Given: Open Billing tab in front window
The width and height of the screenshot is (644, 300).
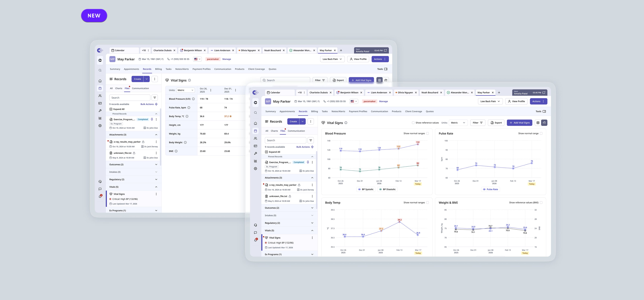Looking at the screenshot, I should point(314,111).
